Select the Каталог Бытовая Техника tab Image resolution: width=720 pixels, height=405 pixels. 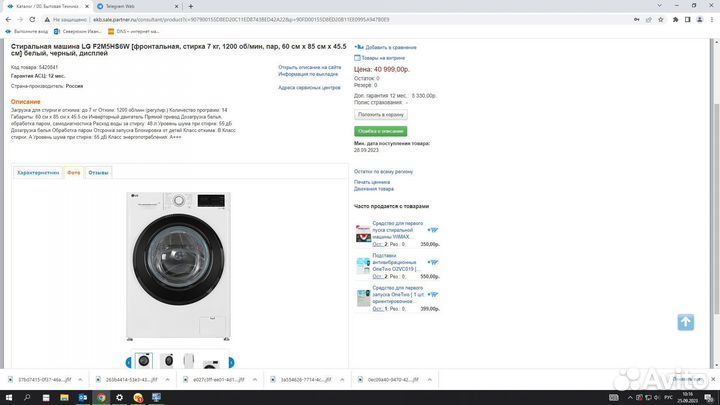click(46, 6)
